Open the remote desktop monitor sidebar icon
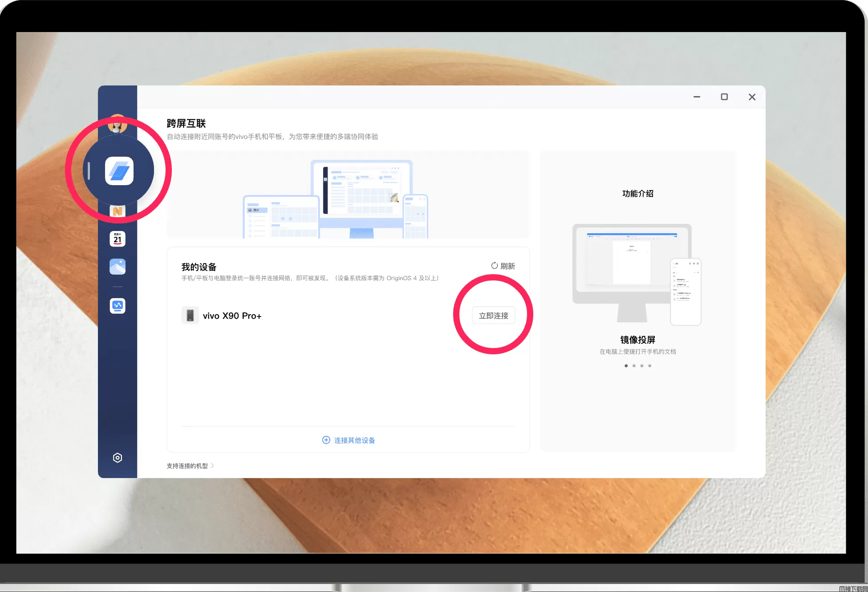 click(x=118, y=305)
